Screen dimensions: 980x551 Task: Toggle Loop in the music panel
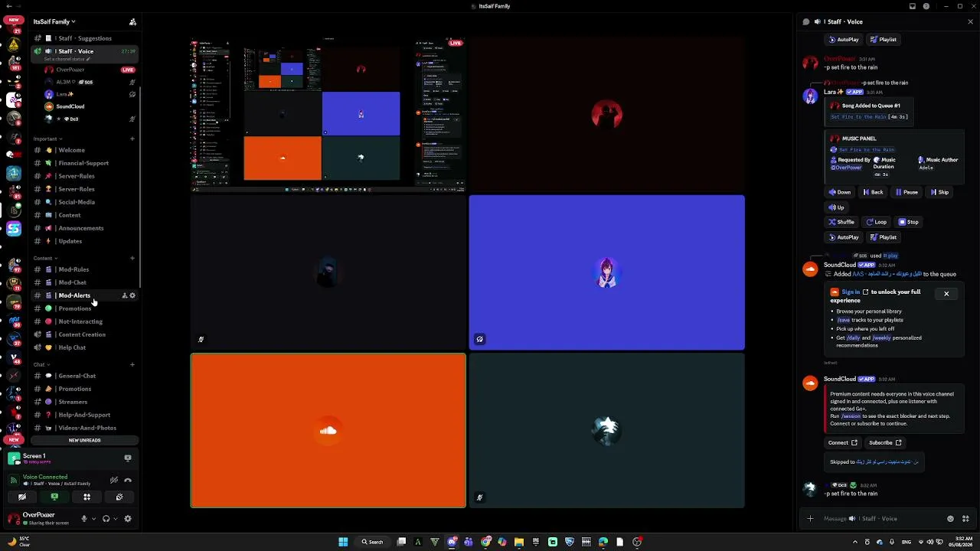tap(877, 222)
